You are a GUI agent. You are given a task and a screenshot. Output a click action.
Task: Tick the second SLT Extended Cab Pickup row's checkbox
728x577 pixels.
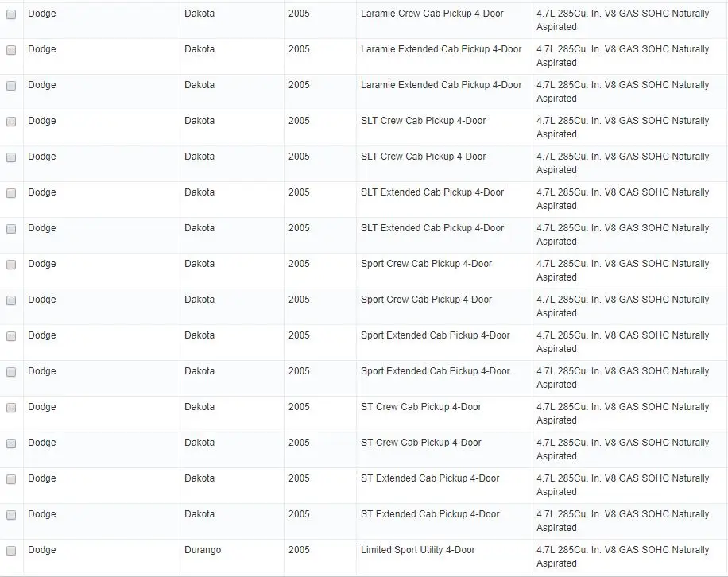(x=11, y=229)
